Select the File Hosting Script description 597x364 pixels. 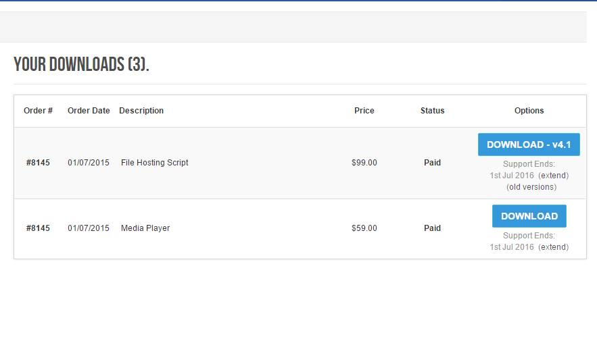[155, 162]
